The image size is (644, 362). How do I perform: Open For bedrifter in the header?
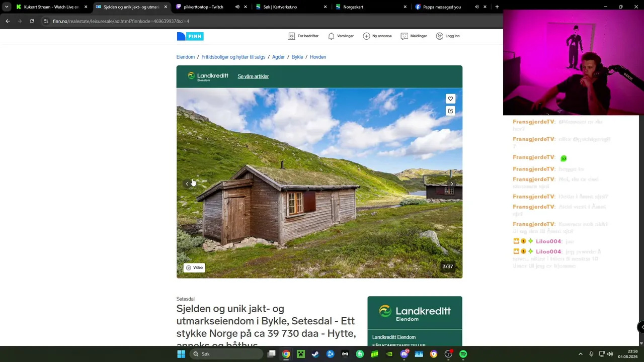(303, 36)
